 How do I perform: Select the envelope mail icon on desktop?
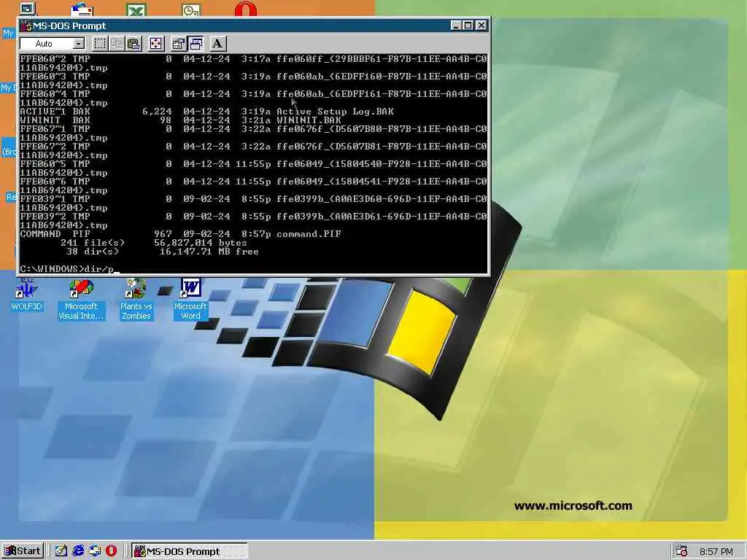82,9
